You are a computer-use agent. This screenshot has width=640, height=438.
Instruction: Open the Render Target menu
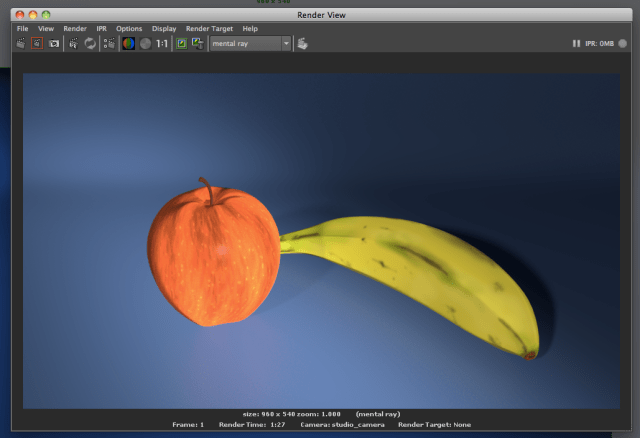(x=209, y=29)
